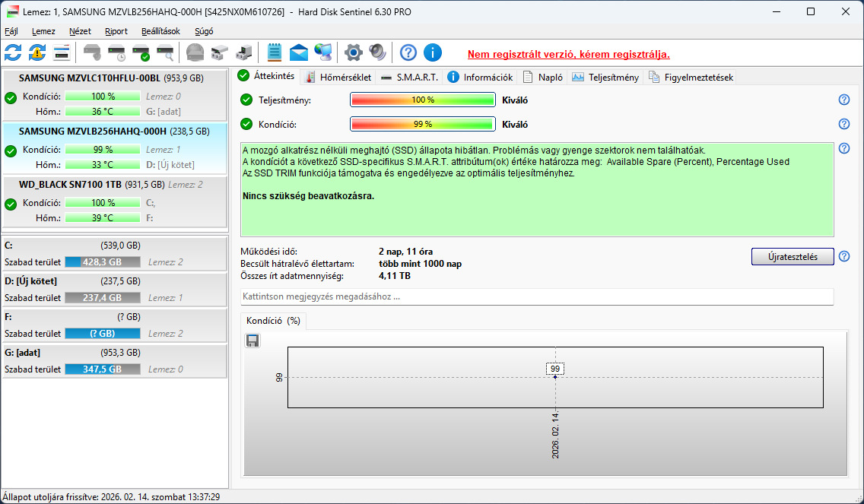Switch to the Hőmérséklet tab
The width and height of the screenshot is (864, 504).
(339, 77)
